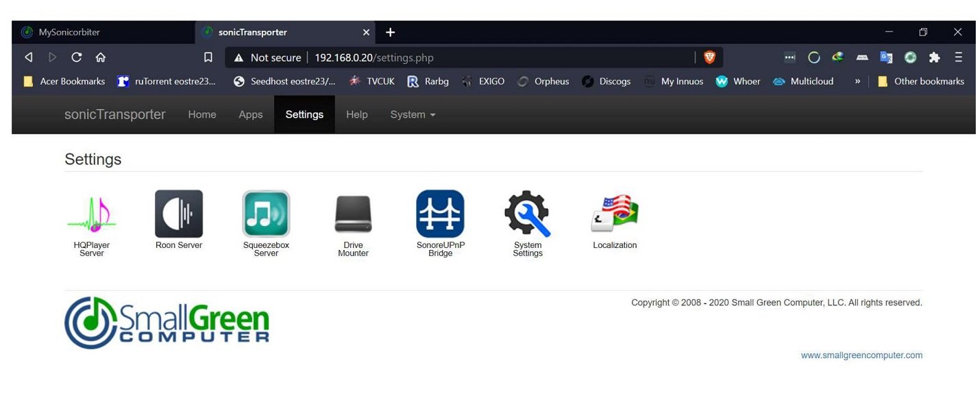Open the TVCUK bookmark
980x404 pixels.
click(371, 81)
